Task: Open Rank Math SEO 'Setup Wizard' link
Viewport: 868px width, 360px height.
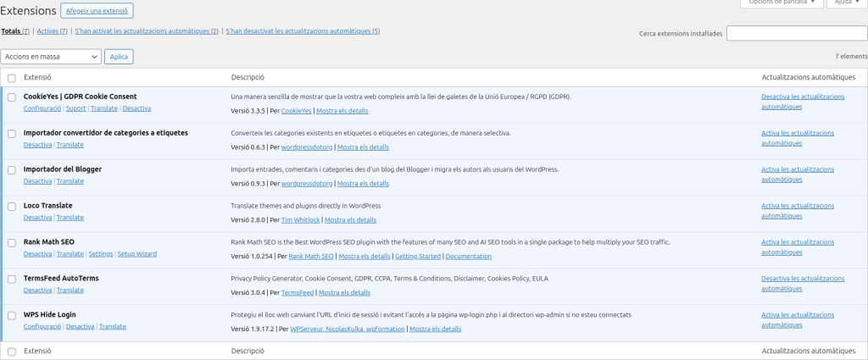Action: click(x=136, y=254)
